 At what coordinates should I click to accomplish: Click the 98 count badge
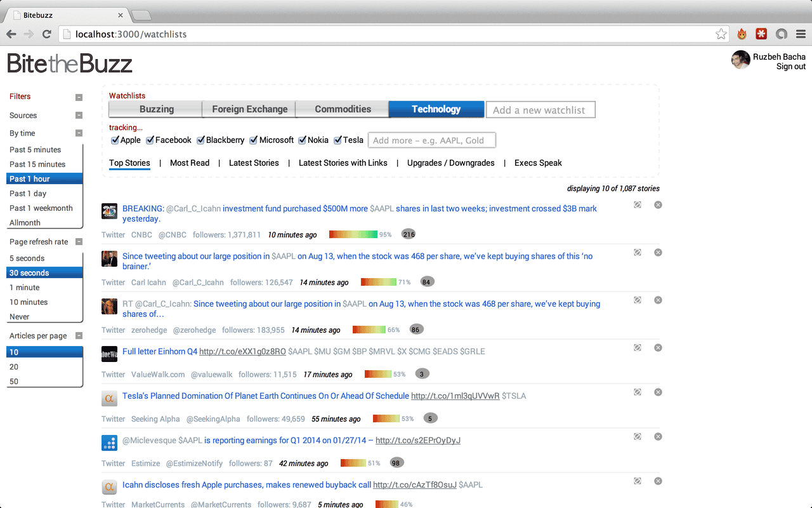pyautogui.click(x=396, y=463)
